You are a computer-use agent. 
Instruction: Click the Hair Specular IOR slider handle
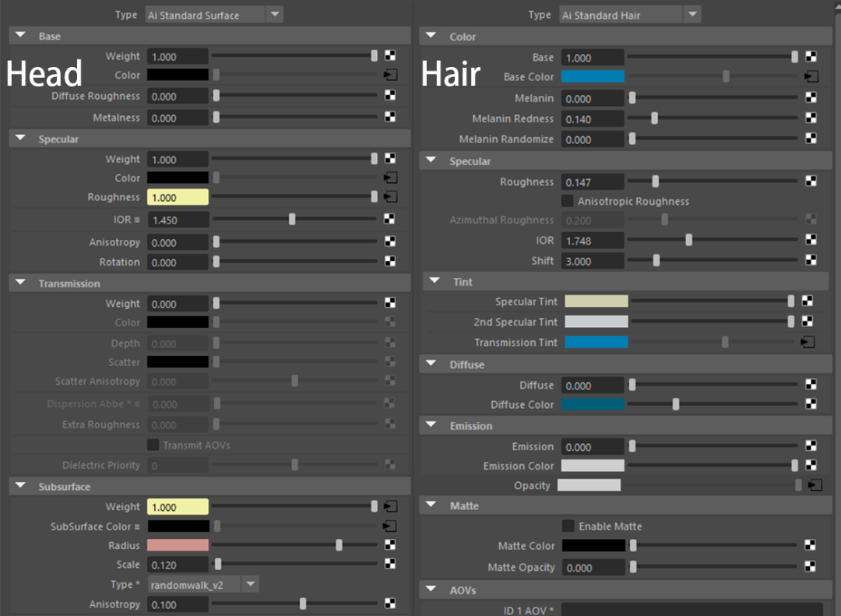click(688, 239)
